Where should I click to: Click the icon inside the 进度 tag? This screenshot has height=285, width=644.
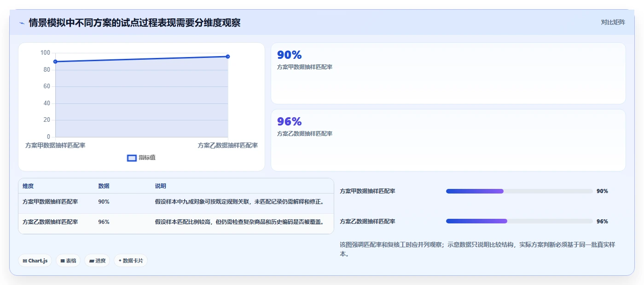click(x=92, y=261)
